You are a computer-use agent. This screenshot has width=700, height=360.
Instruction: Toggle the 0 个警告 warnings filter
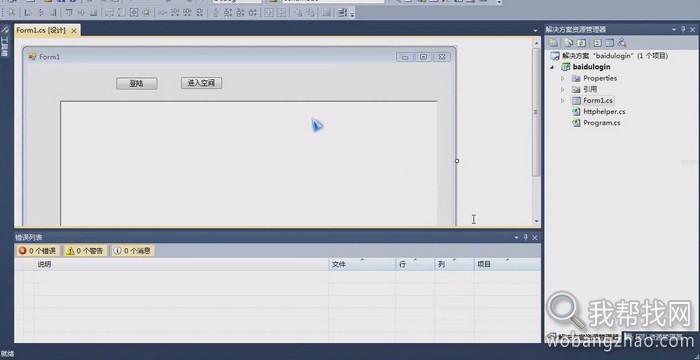click(x=85, y=251)
